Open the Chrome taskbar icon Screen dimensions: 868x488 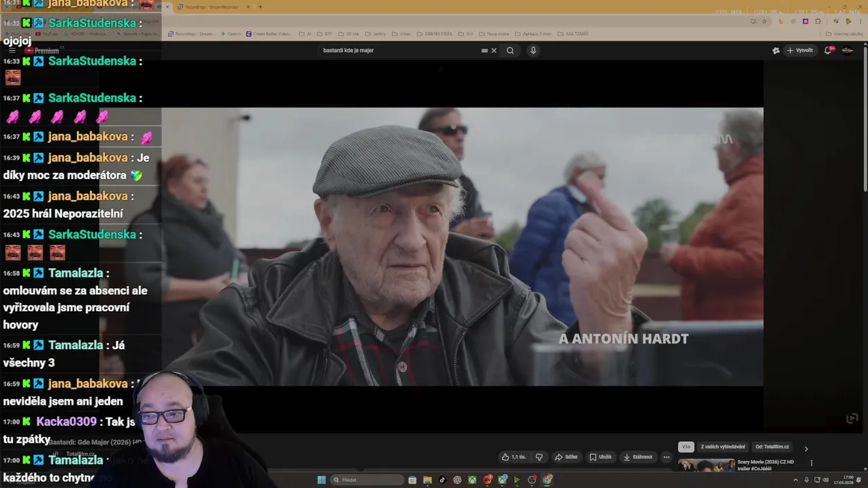tap(547, 480)
